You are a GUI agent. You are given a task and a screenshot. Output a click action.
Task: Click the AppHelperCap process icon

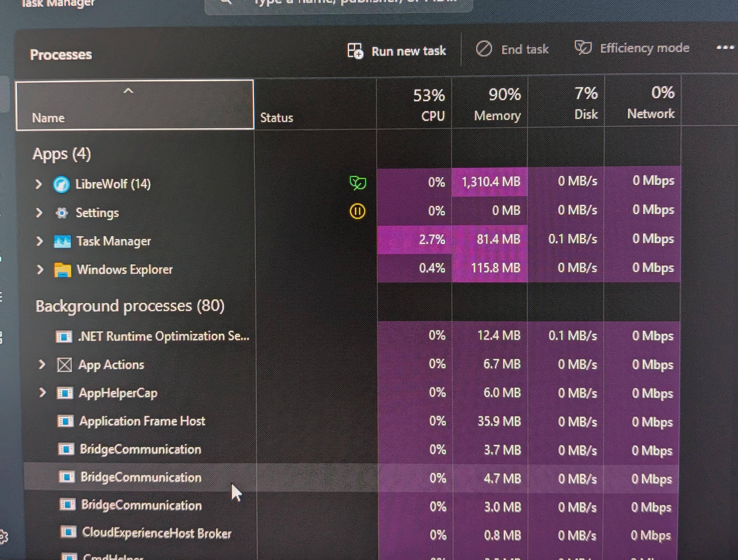click(x=65, y=393)
